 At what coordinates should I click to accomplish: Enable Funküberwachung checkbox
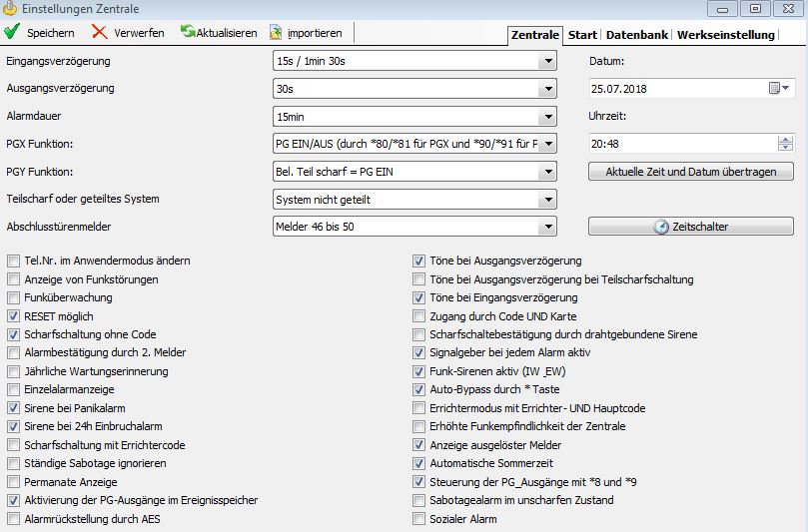click(x=13, y=297)
